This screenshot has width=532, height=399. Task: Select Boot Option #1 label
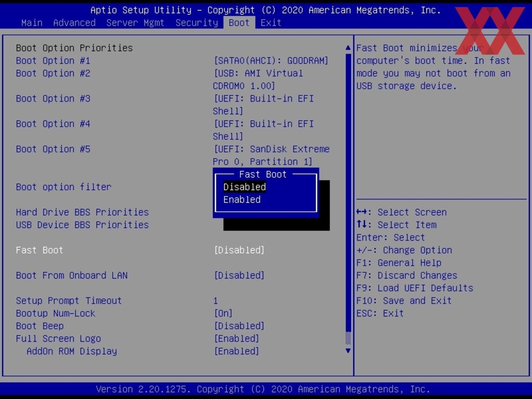(53, 61)
